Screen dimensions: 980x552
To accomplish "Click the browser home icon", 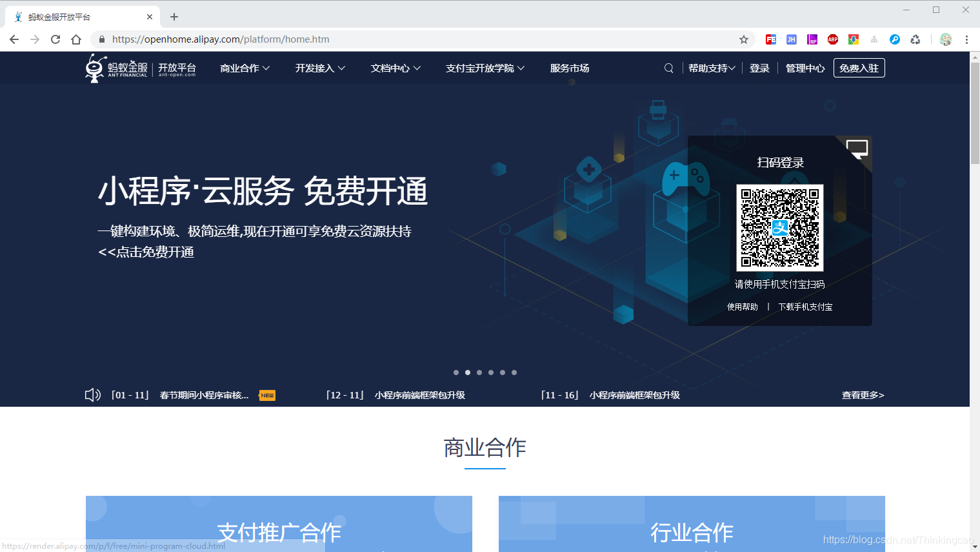I will tap(76, 39).
